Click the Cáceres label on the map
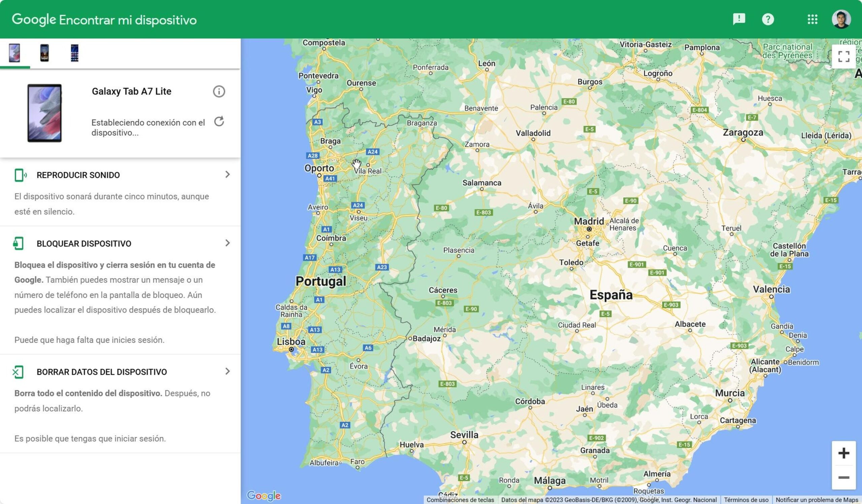This screenshot has width=862, height=504. (443, 290)
